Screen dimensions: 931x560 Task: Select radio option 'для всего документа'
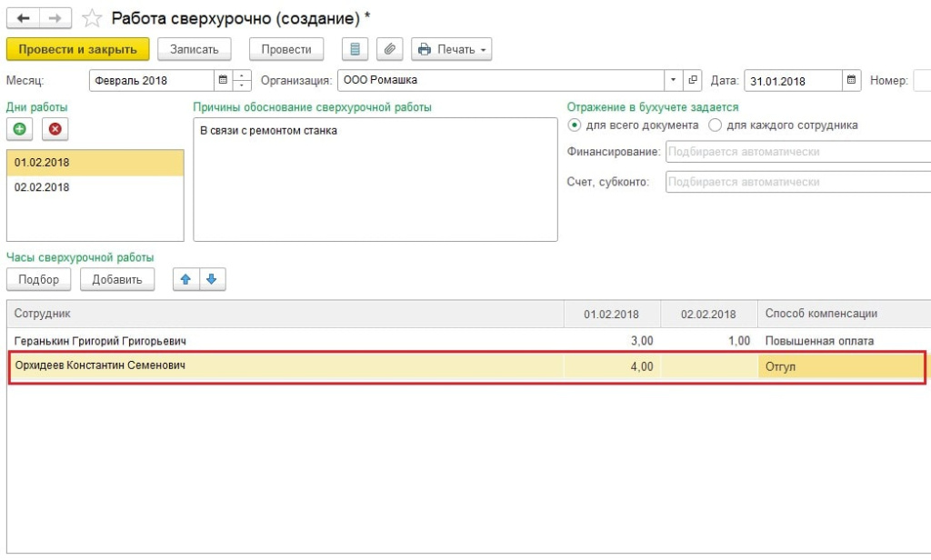coord(574,125)
